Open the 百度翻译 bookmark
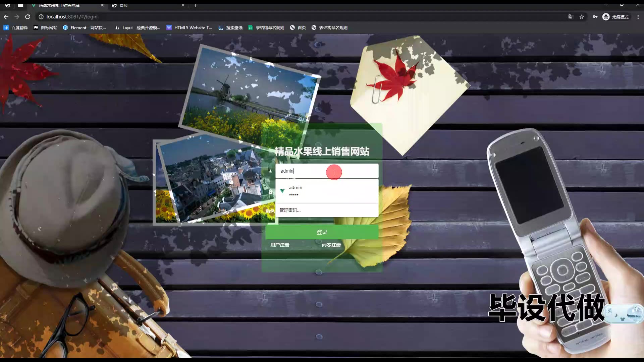This screenshot has width=644, height=362. [16, 27]
